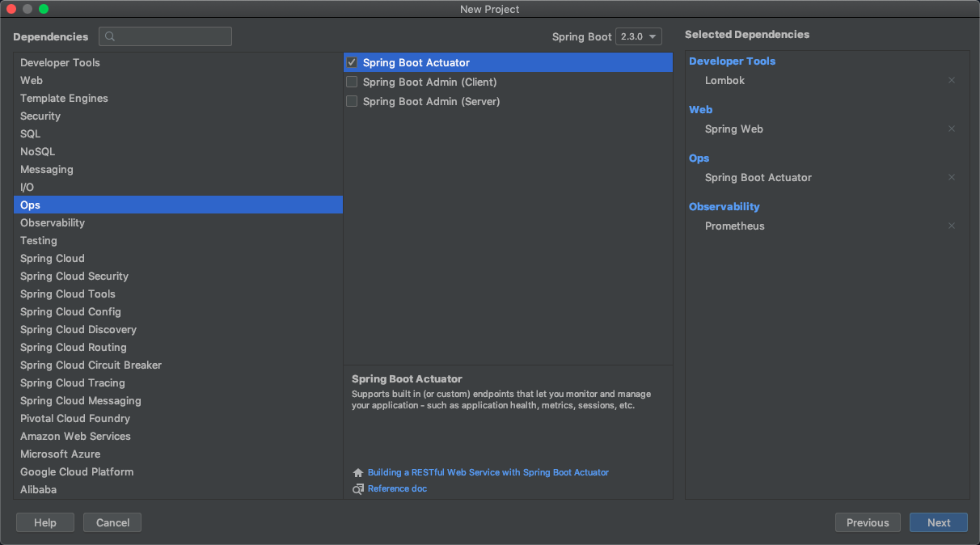Click Spring Boot Actuator in Selected Dependencies
This screenshot has height=545, width=980.
pyautogui.click(x=758, y=177)
